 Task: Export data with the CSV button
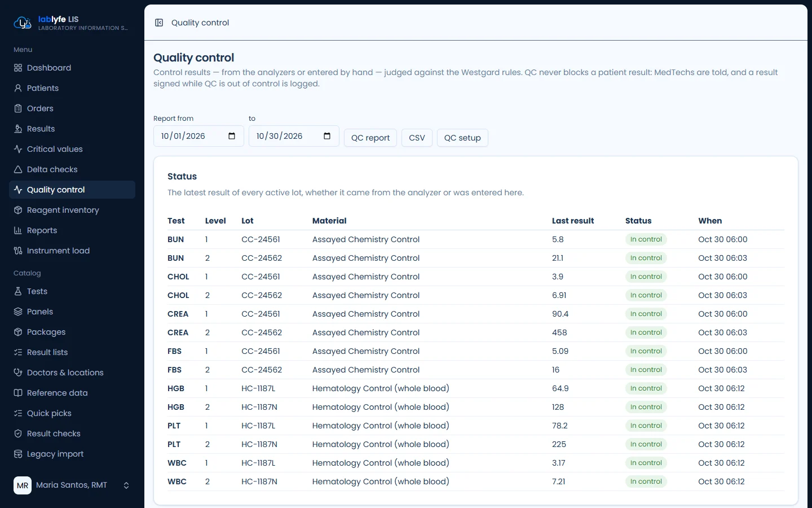[x=417, y=138]
